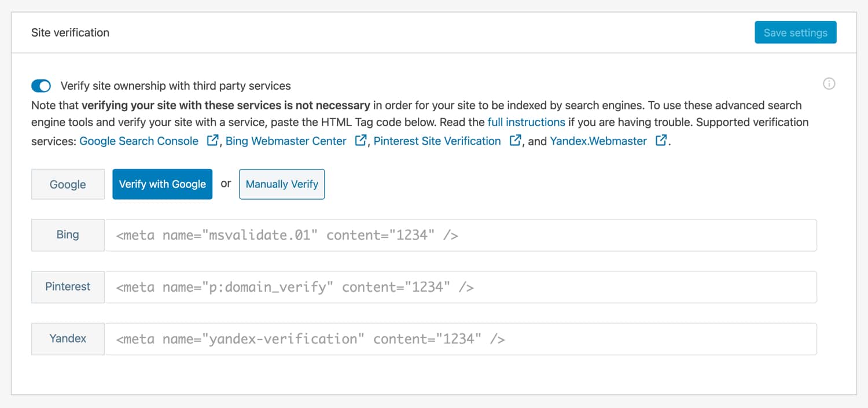868x408 pixels.
Task: Open the Yandex.Webmaster link
Action: (x=598, y=141)
